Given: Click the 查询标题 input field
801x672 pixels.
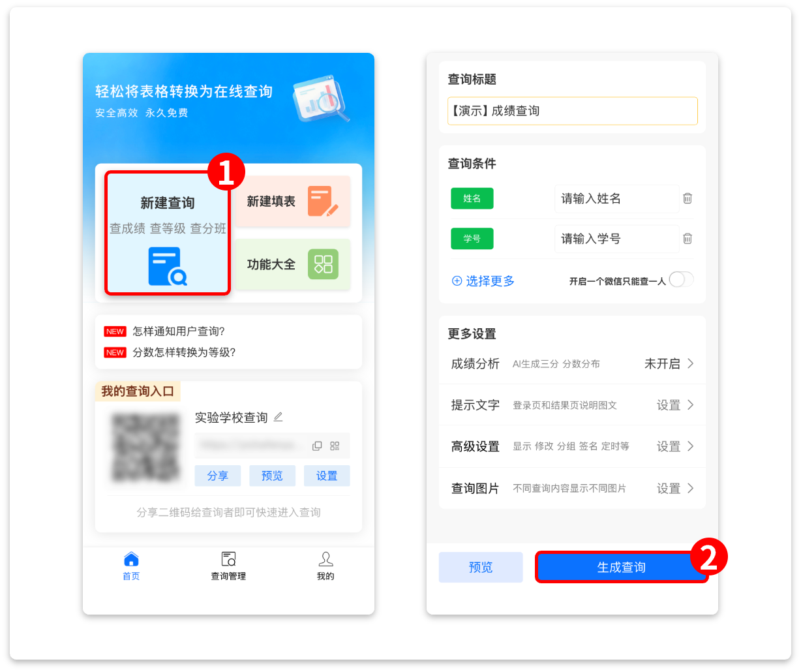Looking at the screenshot, I should [572, 111].
